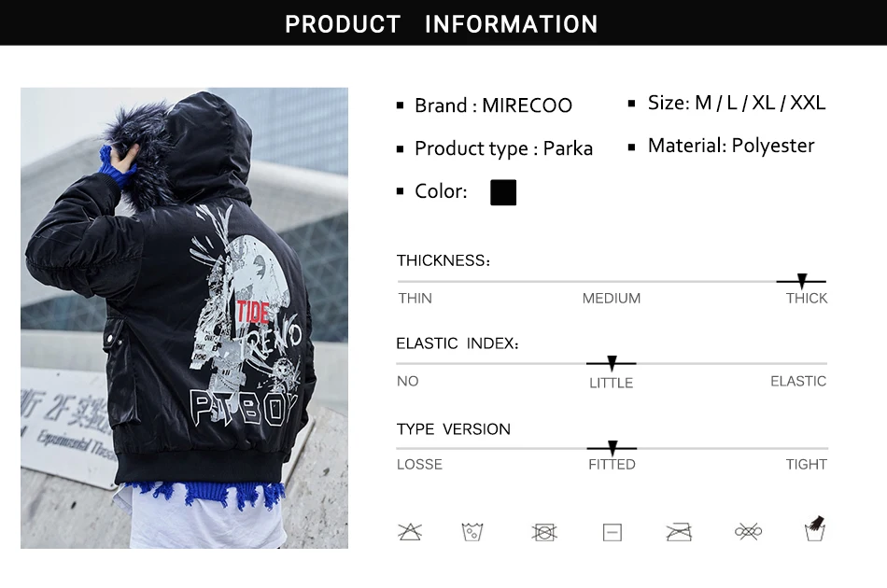
Task: Click the Size: M / L / XL / XXL text
Action: point(737,103)
